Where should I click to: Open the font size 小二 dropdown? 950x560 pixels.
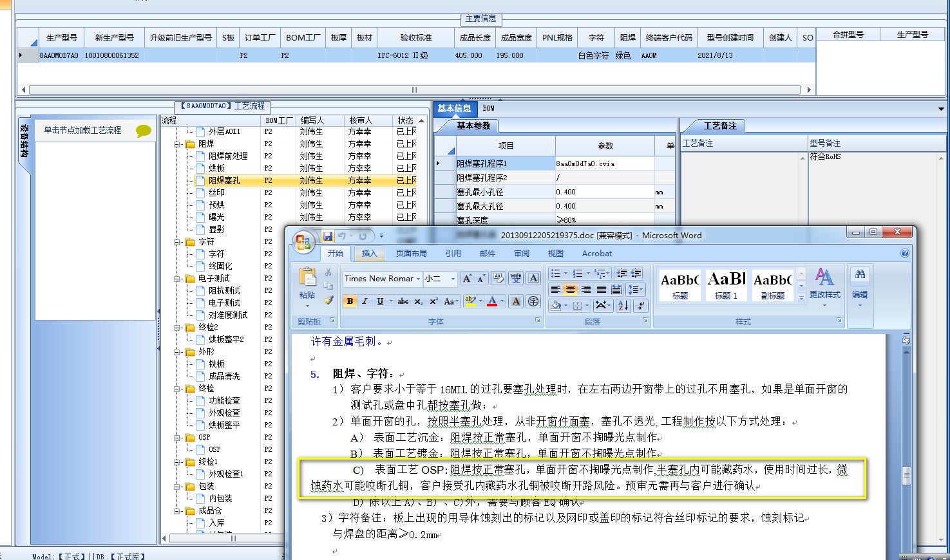coord(453,278)
